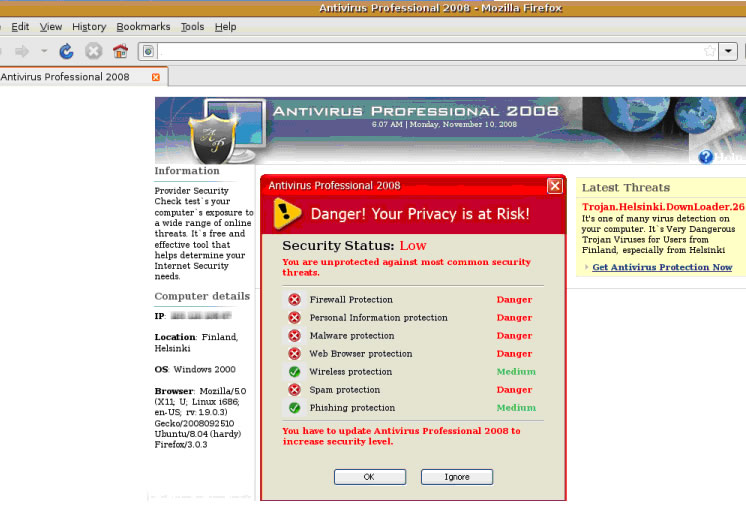Screen dimensions: 746x508
Task: Click the OK button in the dialog
Action: 370,477
